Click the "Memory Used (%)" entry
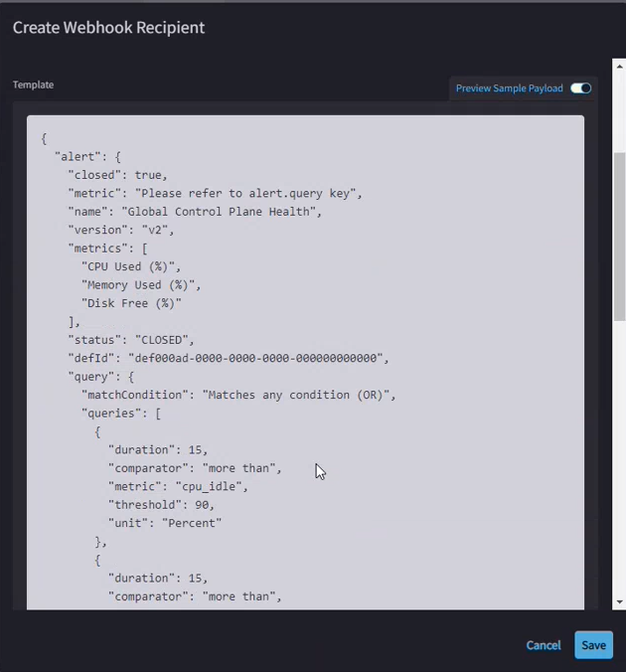The width and height of the screenshot is (626, 672). point(141,285)
